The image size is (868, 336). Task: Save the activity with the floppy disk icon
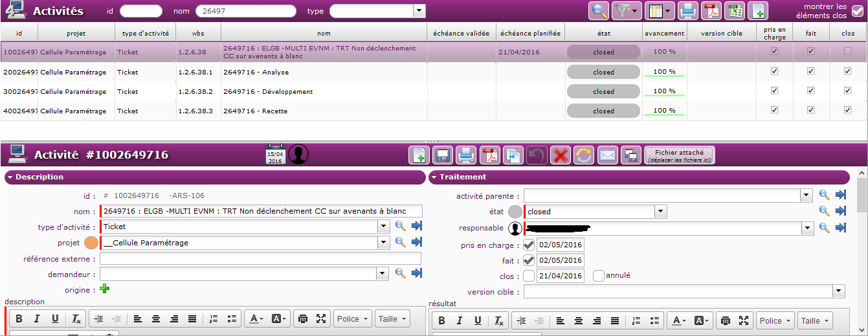pyautogui.click(x=443, y=155)
